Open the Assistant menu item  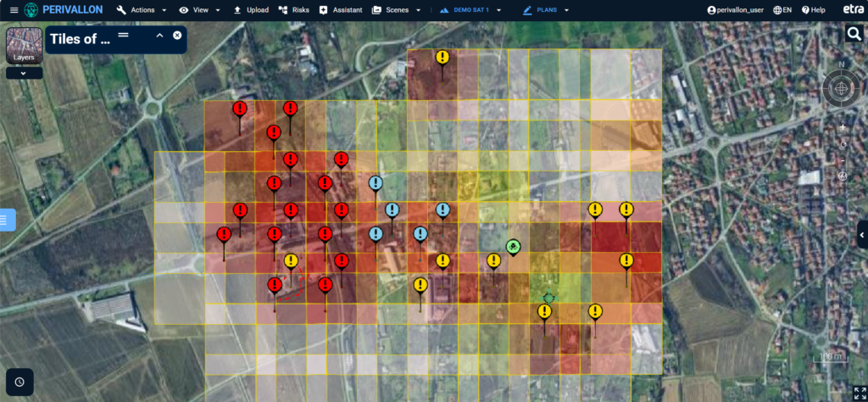coord(341,10)
